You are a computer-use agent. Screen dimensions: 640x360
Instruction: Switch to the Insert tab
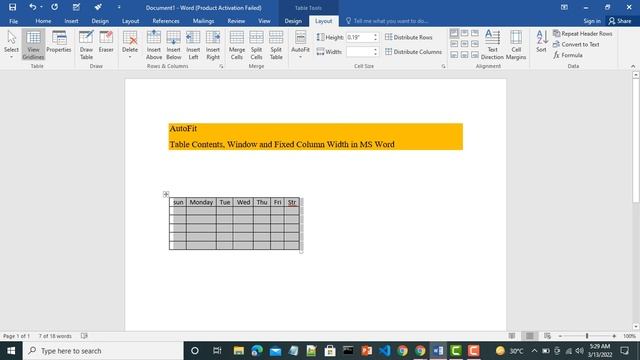pyautogui.click(x=71, y=21)
